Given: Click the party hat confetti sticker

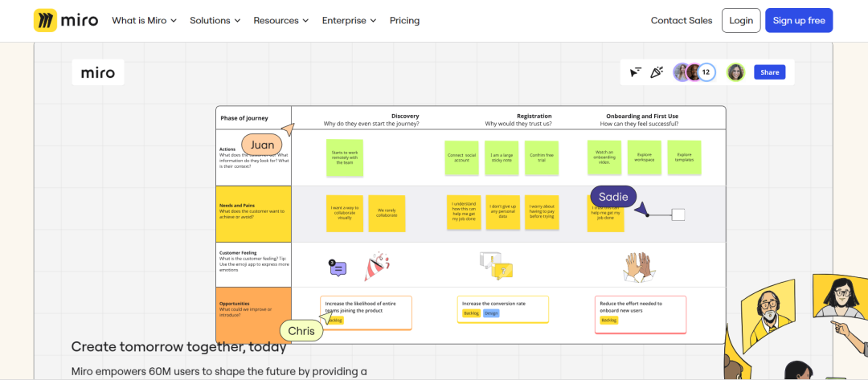Looking at the screenshot, I should point(376,267).
